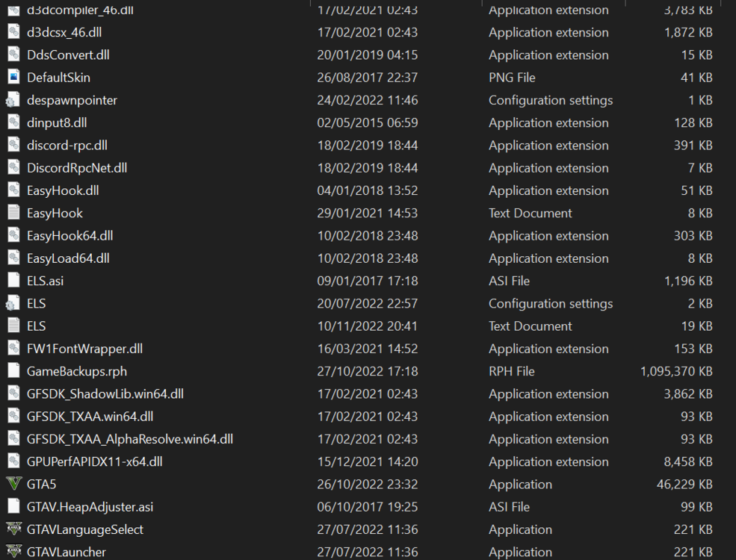This screenshot has width=736, height=560.
Task: Click the 46,229 KB size value
Action: (685, 484)
